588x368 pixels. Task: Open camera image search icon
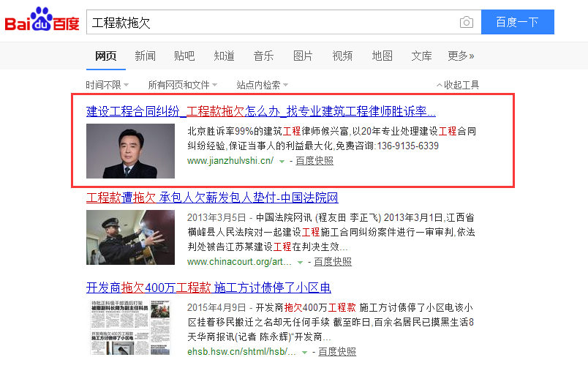[466, 22]
